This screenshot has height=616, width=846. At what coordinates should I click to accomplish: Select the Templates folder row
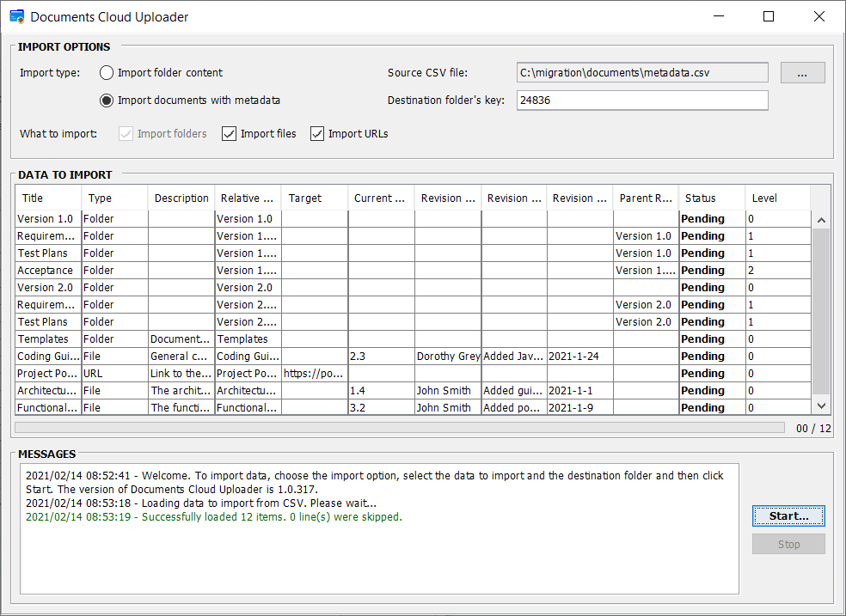[x=48, y=338]
